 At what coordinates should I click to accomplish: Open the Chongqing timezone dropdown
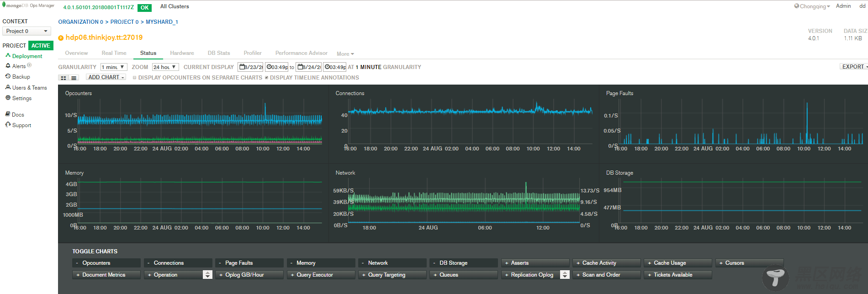click(x=812, y=6)
